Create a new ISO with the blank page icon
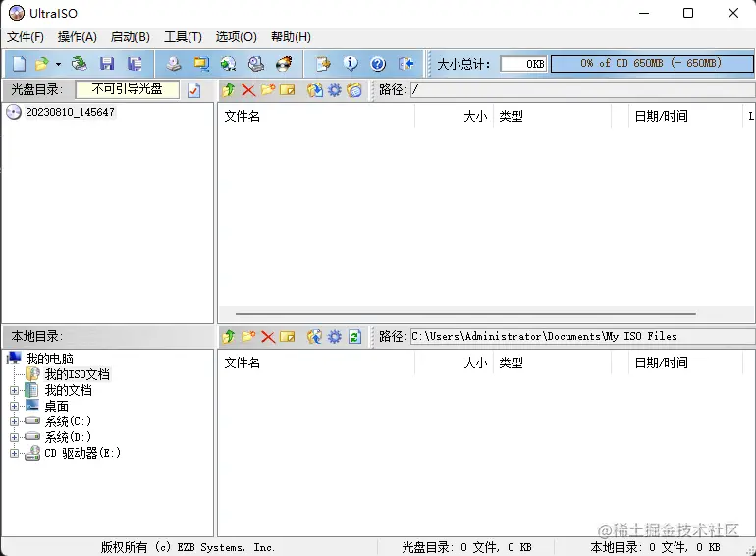This screenshot has height=556, width=756. (x=19, y=64)
